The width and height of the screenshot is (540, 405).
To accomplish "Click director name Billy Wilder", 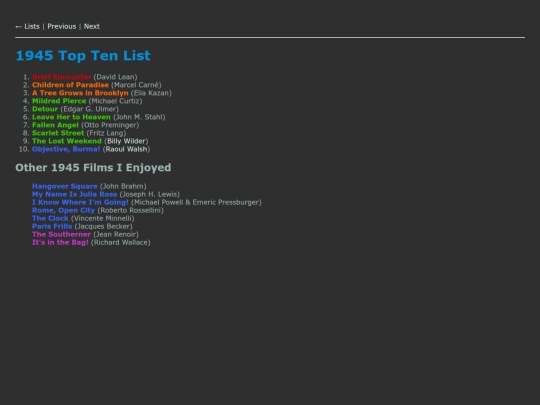I will tap(126, 141).
